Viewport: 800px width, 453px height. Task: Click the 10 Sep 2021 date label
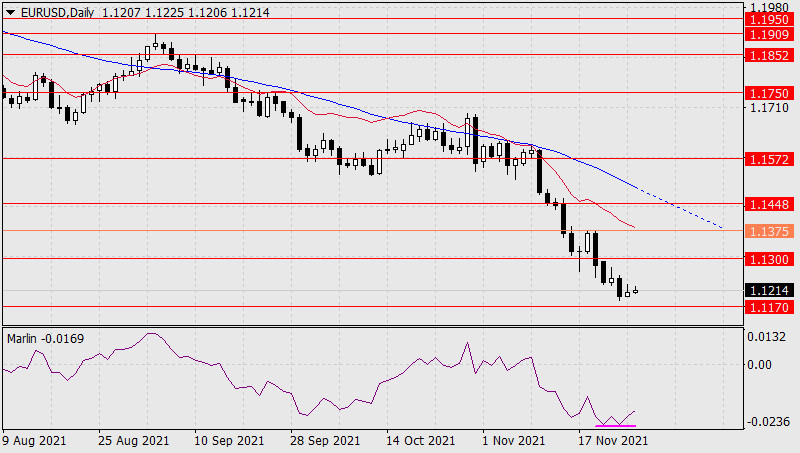pos(229,440)
